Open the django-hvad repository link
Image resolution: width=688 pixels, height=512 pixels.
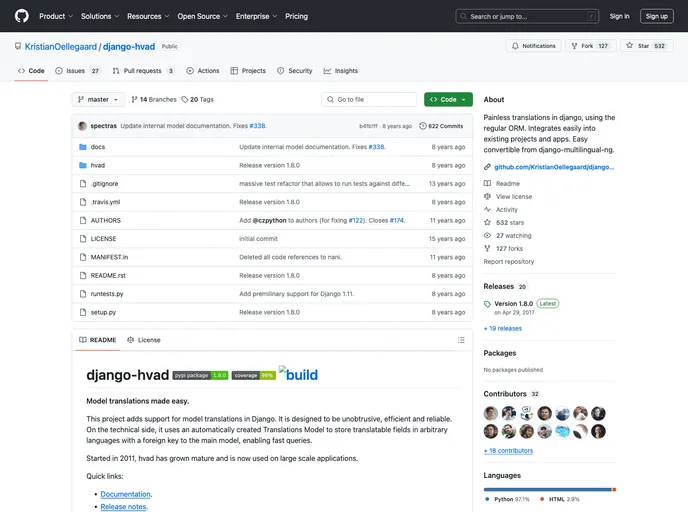[129, 47]
